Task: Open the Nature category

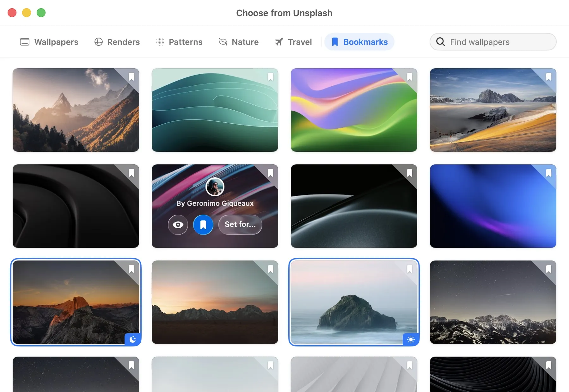Action: (x=239, y=42)
